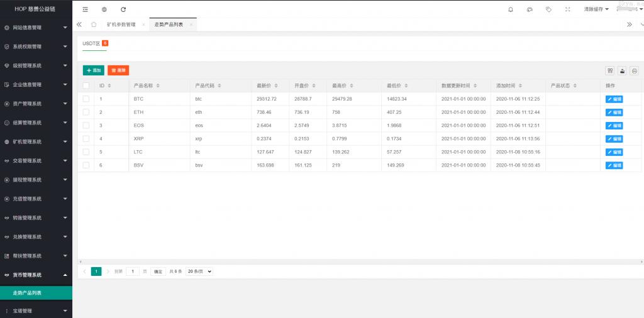Open the 20条/页 page size dropdown
644x318 pixels.
point(199,271)
